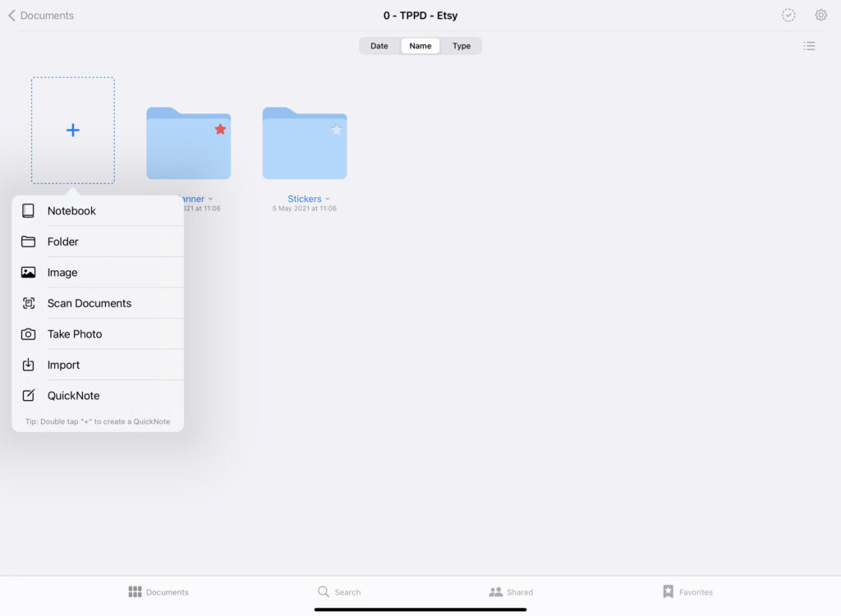Tap the Import download icon
The width and height of the screenshot is (841, 616).
pyautogui.click(x=29, y=365)
